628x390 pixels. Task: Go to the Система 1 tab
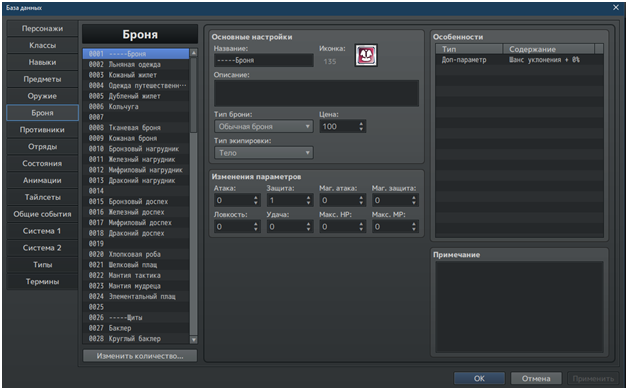click(x=42, y=231)
